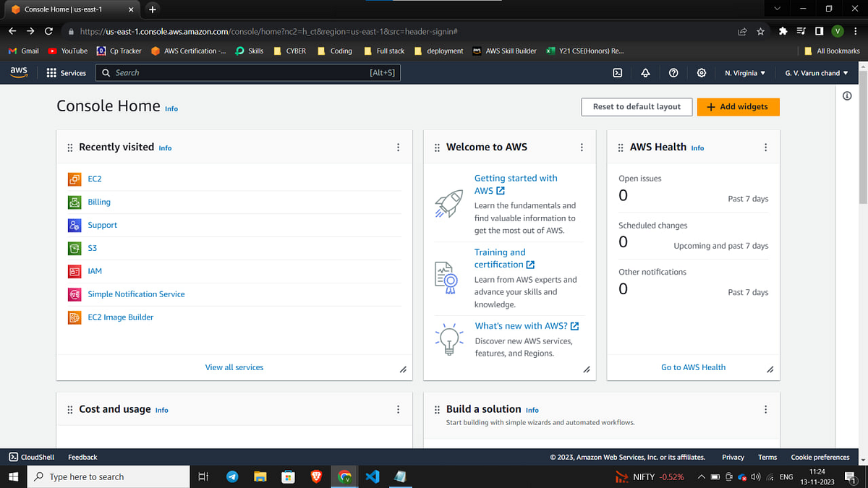Screen dimensions: 868x488
Task: Click the IAM service icon
Action: pos(75,271)
